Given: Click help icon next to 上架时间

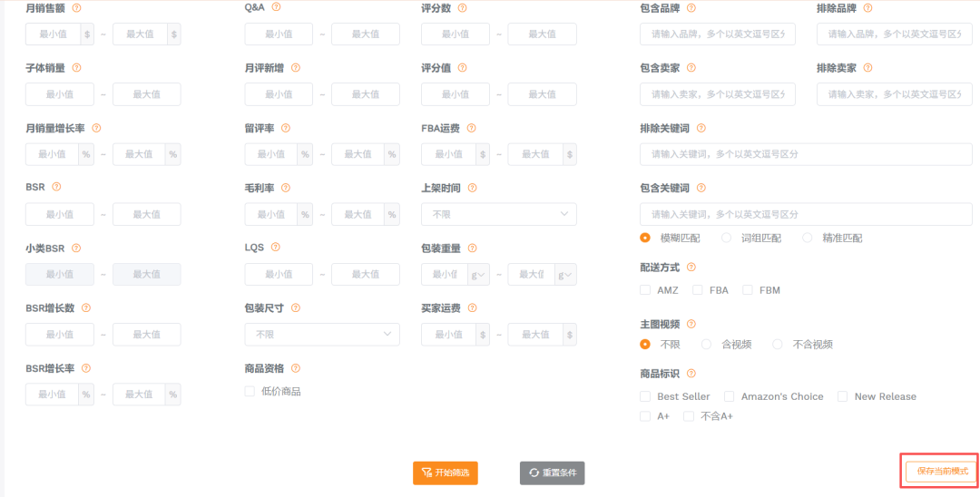Looking at the screenshot, I should (x=473, y=188).
